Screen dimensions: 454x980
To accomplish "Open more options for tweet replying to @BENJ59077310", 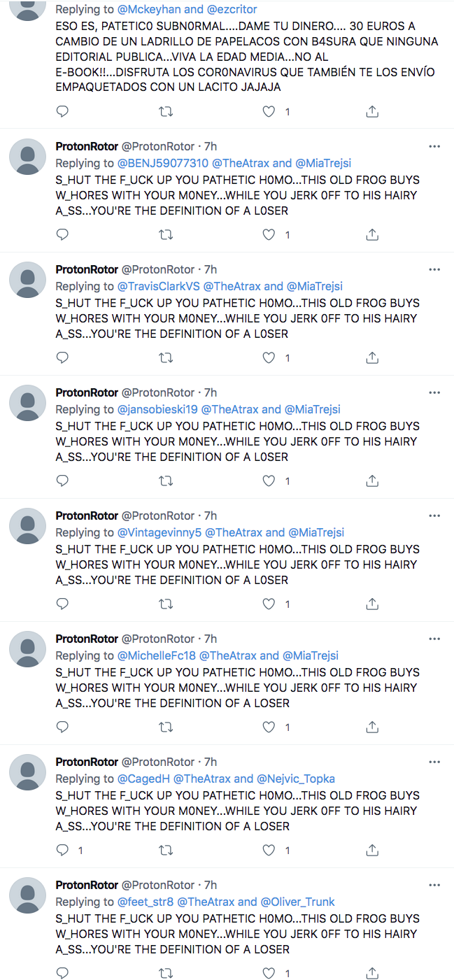I will (434, 147).
